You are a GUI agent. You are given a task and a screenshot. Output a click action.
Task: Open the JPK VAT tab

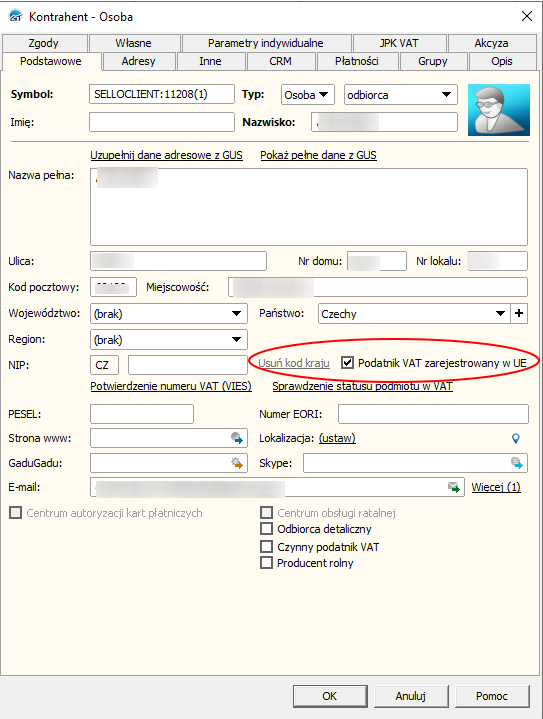[399, 43]
